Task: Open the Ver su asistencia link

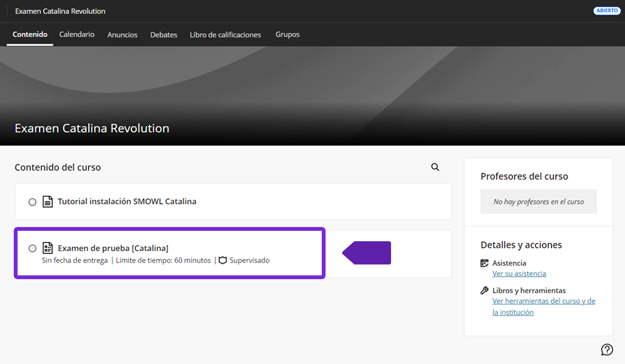Action: click(x=519, y=273)
